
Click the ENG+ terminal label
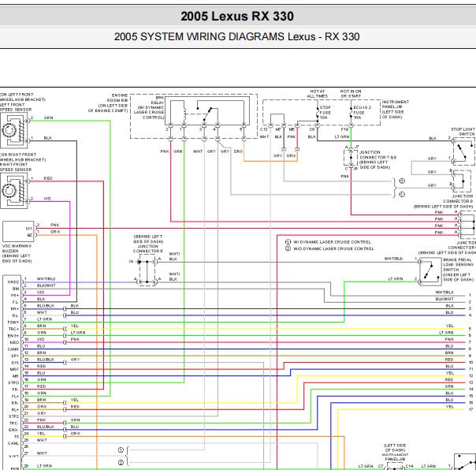coord(13,336)
